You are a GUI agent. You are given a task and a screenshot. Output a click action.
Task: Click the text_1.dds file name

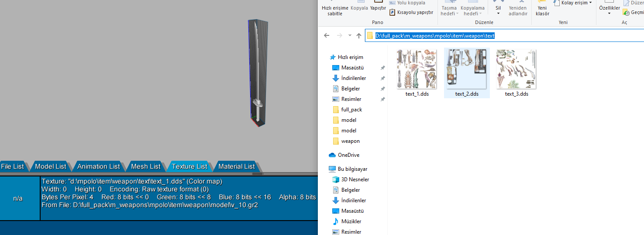point(417,94)
